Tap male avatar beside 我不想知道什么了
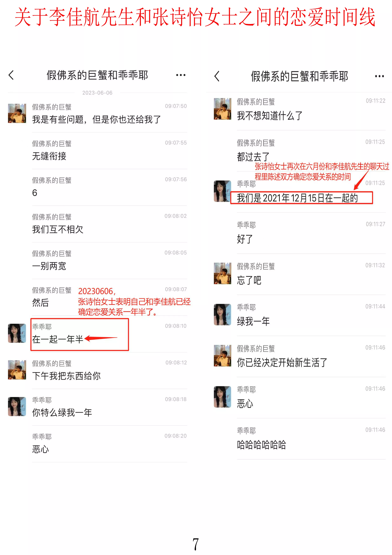The image size is (392, 555). [223, 109]
